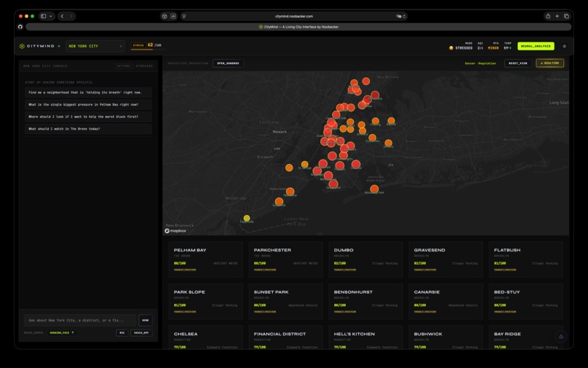
Task: Open the FINANCIAL DISTRICT card
Action: pos(286,337)
